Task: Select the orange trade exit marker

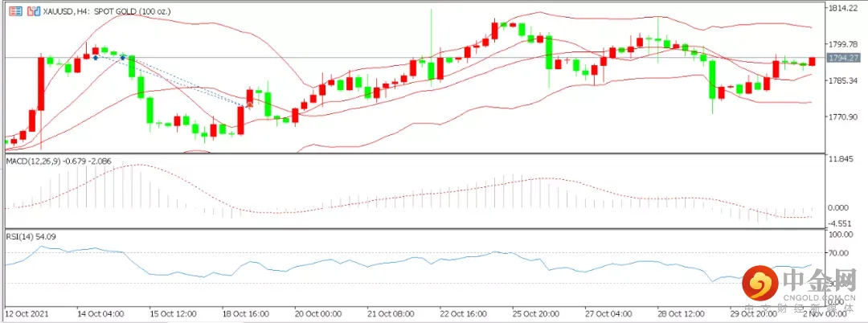Action: point(250,104)
